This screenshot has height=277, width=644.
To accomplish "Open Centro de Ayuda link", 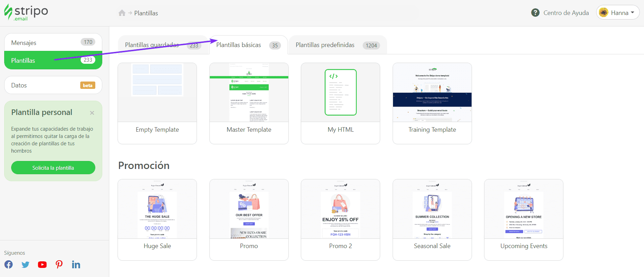I will click(x=566, y=13).
